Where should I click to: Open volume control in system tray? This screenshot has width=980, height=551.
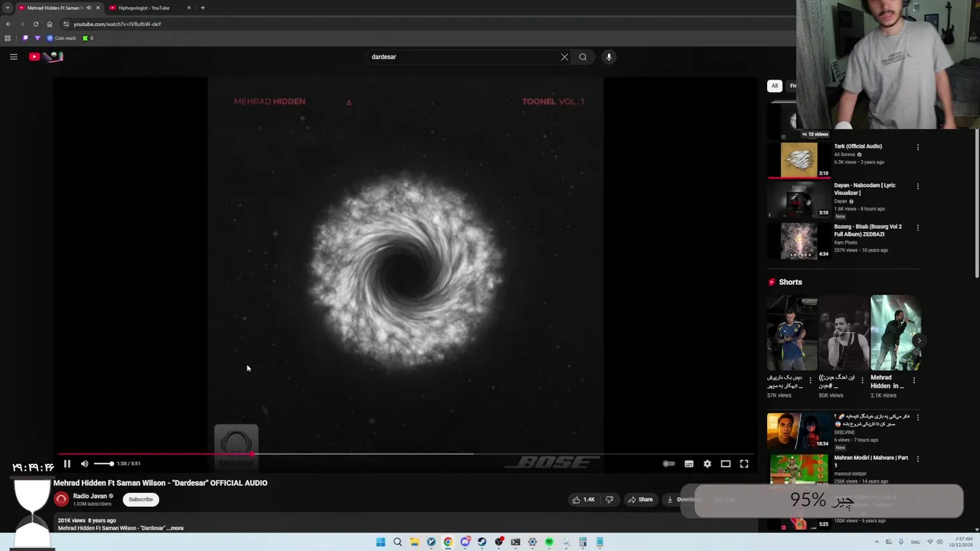coord(940,542)
